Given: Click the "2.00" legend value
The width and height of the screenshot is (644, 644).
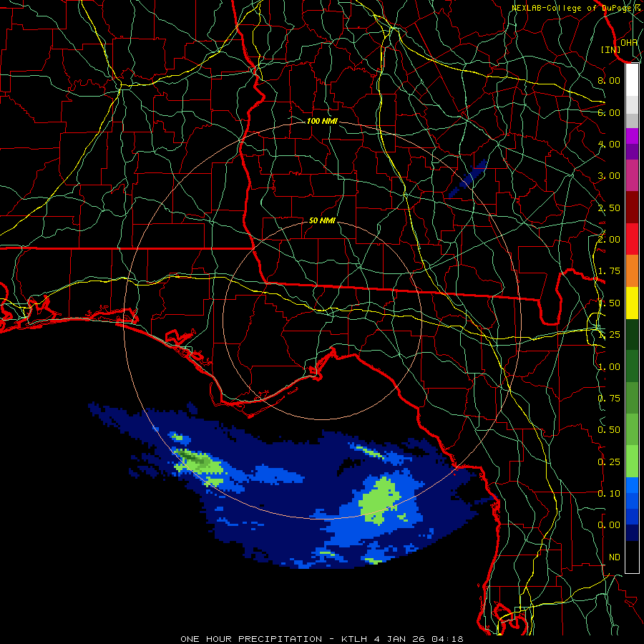Looking at the screenshot, I should 609,240.
